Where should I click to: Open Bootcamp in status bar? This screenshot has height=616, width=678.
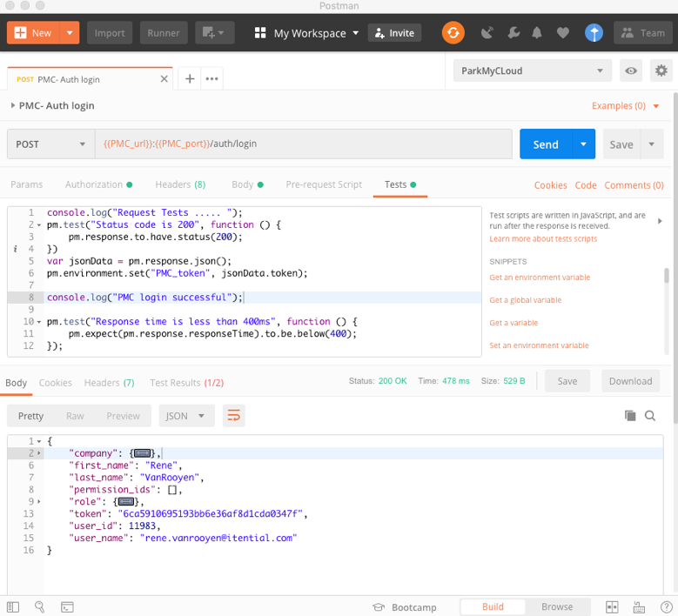[405, 607]
